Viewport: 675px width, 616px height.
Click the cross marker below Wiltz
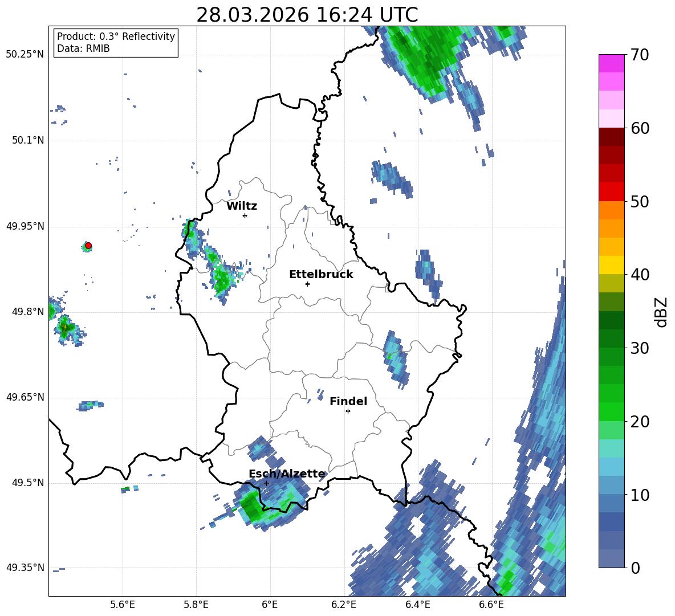(245, 215)
